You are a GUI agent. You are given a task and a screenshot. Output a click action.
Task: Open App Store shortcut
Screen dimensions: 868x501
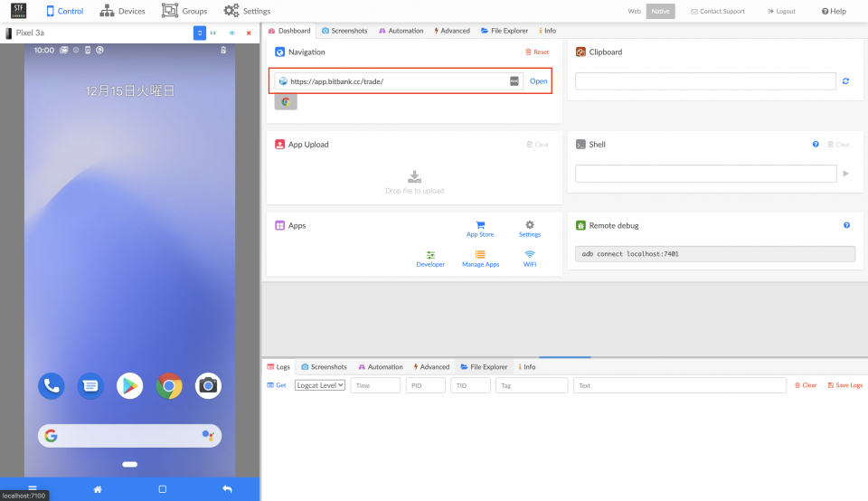click(x=480, y=229)
